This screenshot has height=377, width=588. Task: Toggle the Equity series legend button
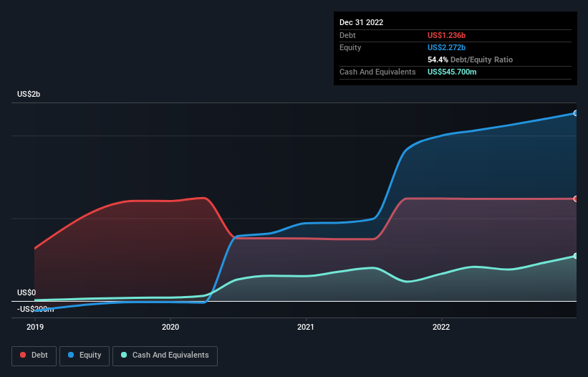tap(85, 355)
